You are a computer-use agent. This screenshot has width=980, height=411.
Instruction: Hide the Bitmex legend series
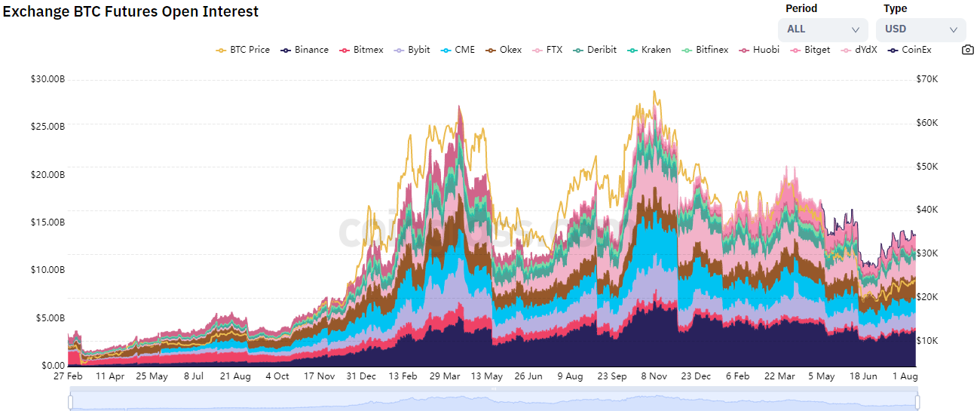point(362,50)
